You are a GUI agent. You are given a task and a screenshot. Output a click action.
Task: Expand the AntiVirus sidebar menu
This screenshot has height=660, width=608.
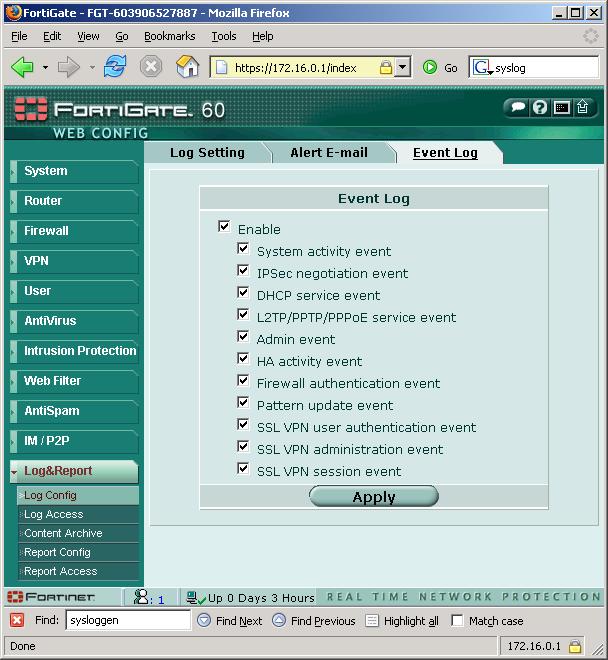(75, 321)
